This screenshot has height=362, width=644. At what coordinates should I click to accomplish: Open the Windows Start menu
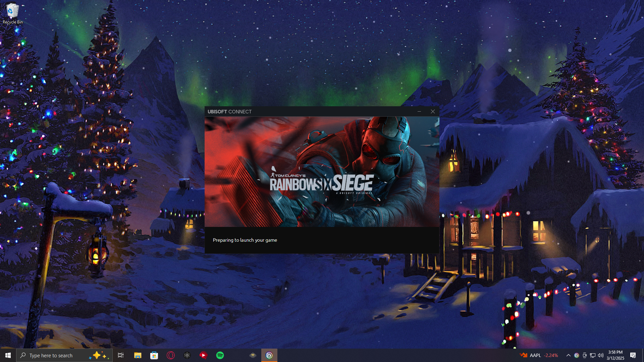(8, 355)
